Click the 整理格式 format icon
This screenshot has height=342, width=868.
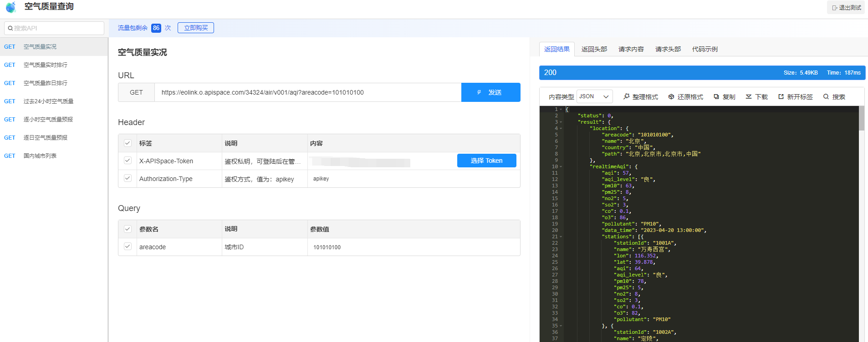point(627,96)
